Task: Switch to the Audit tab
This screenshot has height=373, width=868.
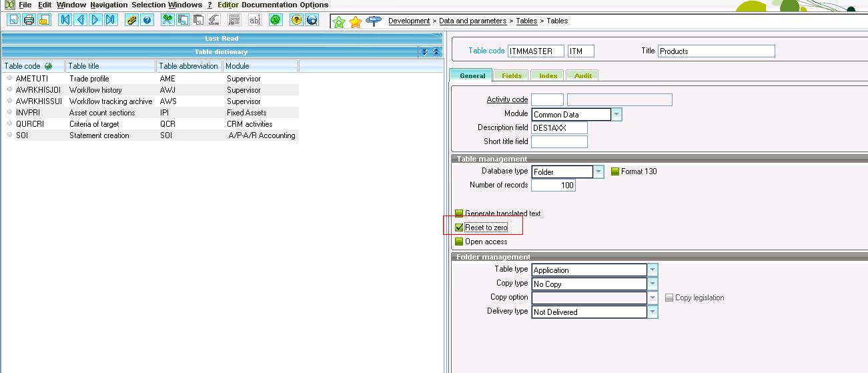Action: tap(582, 75)
